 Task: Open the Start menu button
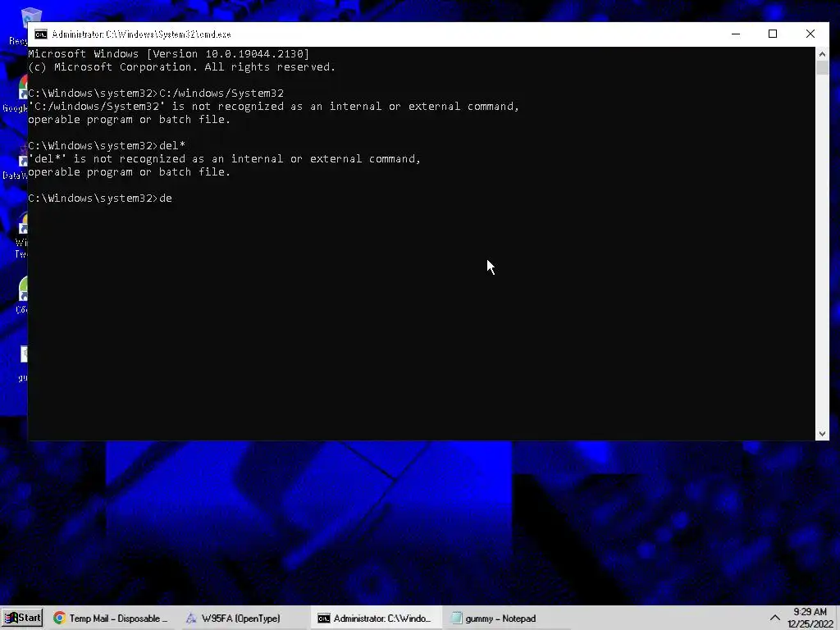click(x=22, y=618)
